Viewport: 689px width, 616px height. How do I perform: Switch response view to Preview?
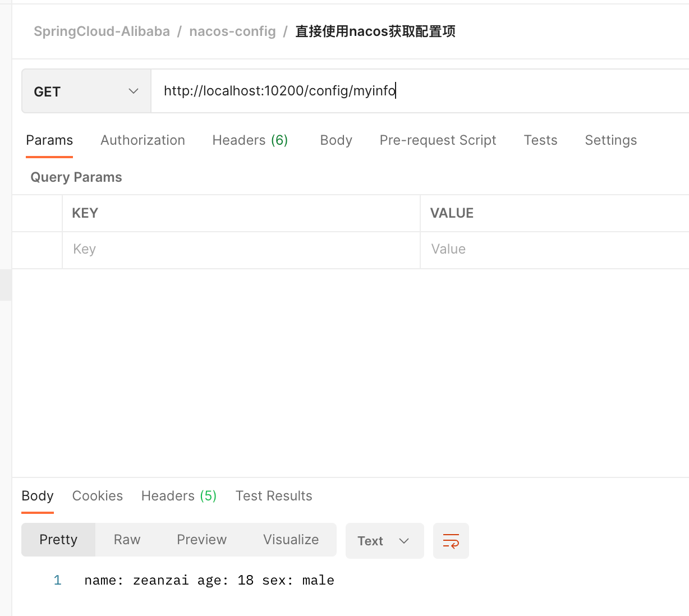201,540
